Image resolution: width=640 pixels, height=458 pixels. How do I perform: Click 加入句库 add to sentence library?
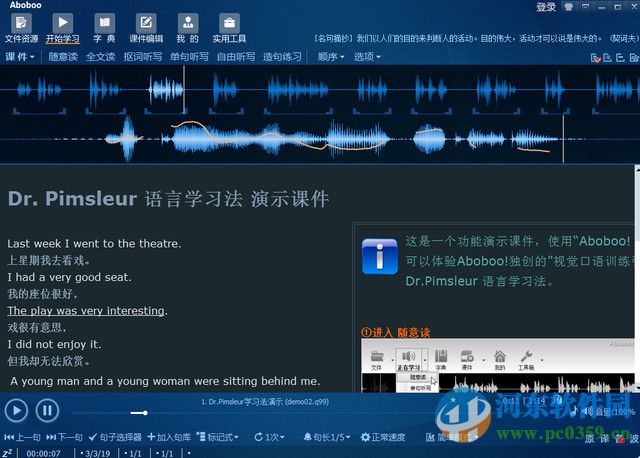click(x=169, y=437)
